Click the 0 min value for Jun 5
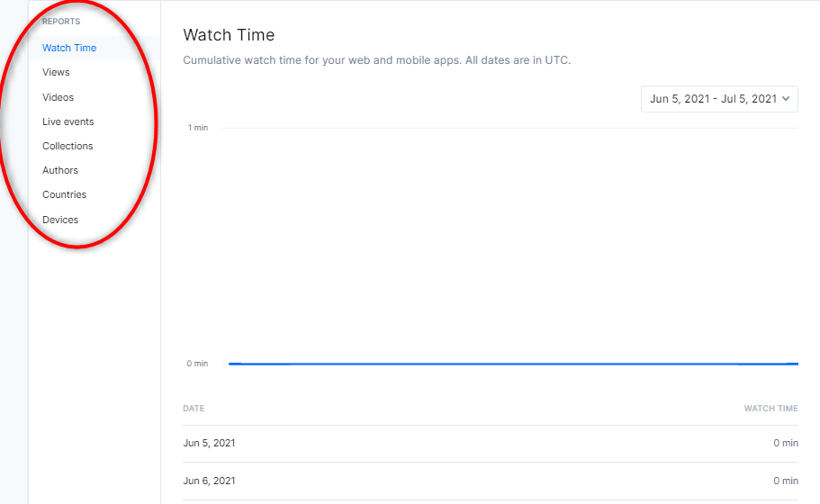 (x=786, y=444)
